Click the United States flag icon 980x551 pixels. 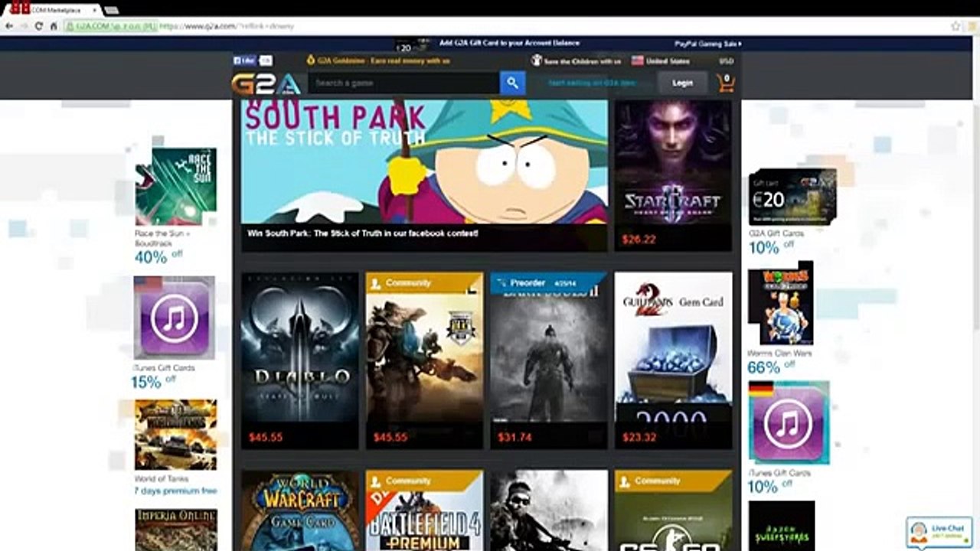(637, 60)
